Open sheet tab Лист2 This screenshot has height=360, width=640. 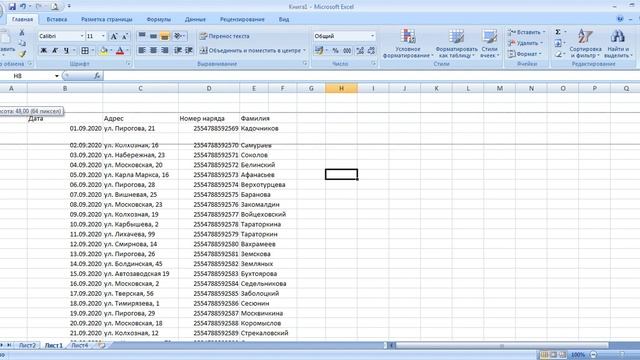click(x=27, y=345)
